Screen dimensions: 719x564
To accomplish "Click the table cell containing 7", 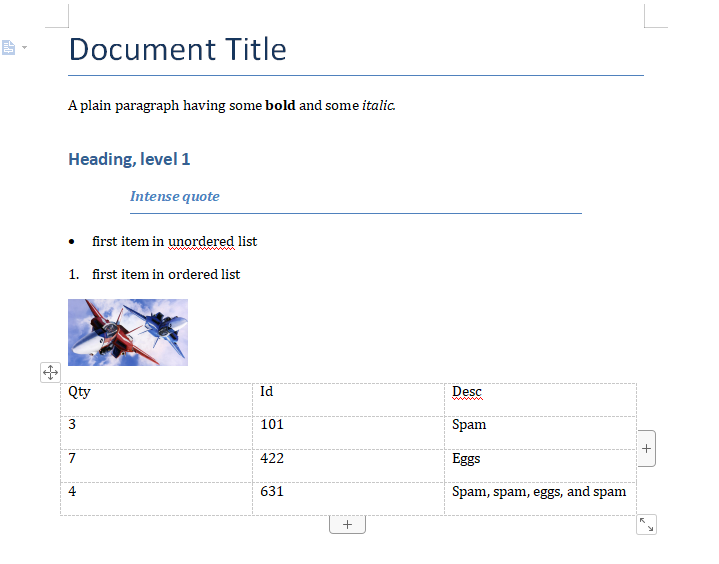I will 156,466.
